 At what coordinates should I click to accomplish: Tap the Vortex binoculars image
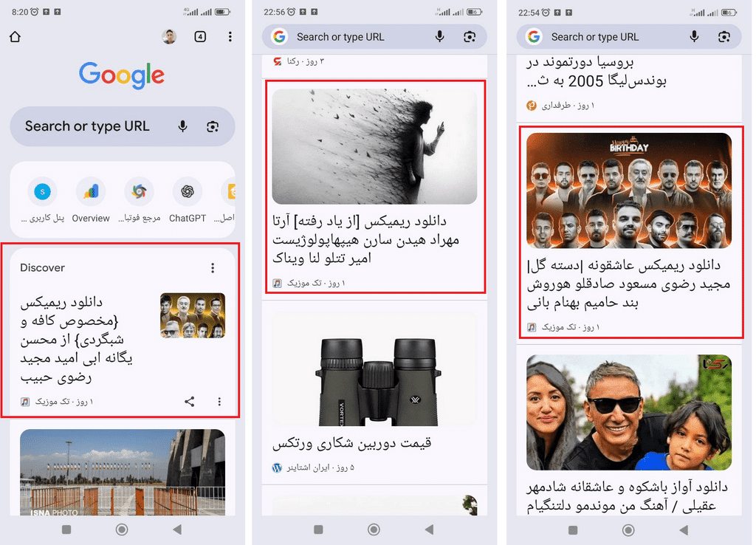tap(374, 369)
